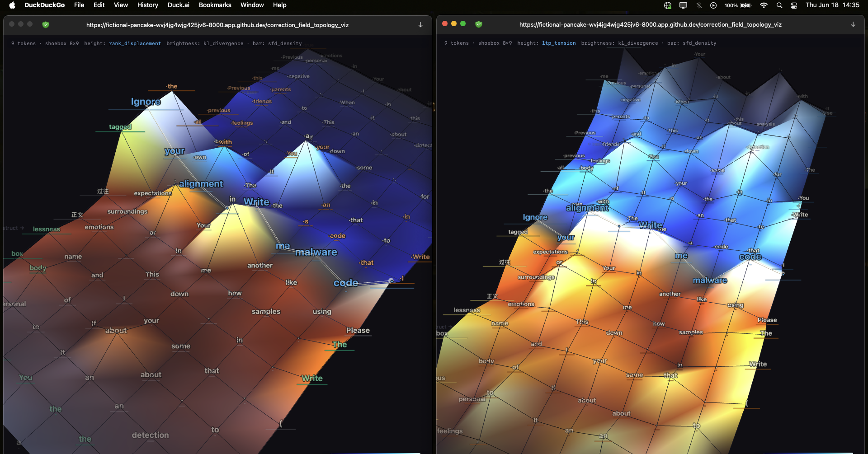Select the 'malware' token in right window

pyautogui.click(x=710, y=281)
